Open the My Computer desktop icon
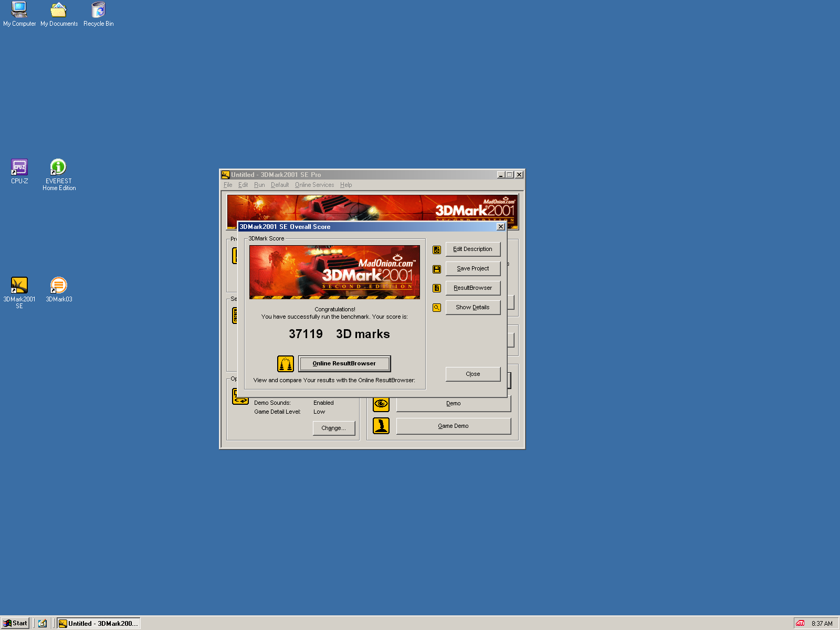The image size is (840, 630). tap(19, 14)
